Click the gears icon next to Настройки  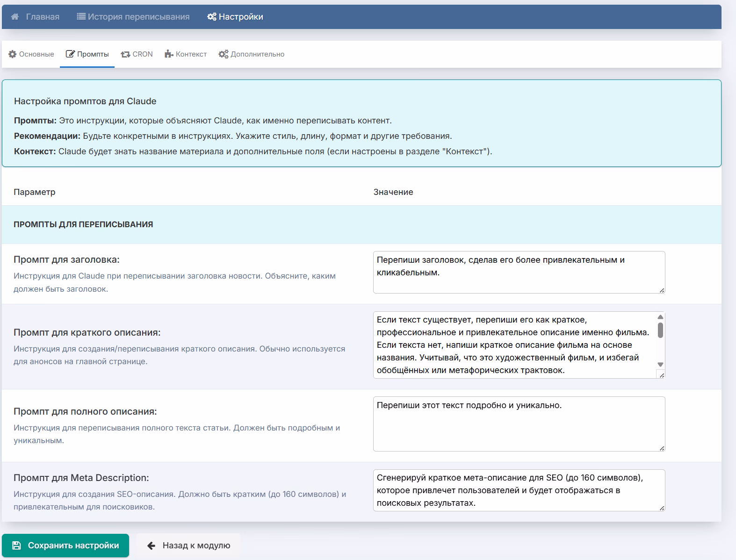tap(212, 17)
